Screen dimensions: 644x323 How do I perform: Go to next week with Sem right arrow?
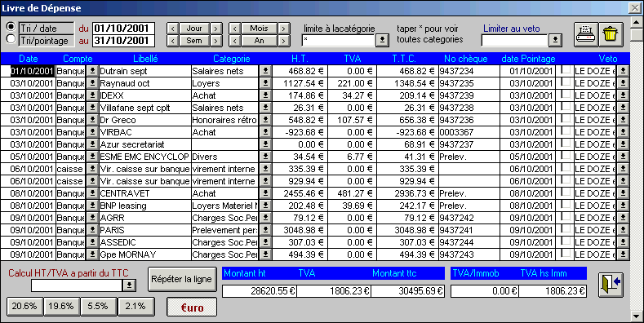click(216, 41)
